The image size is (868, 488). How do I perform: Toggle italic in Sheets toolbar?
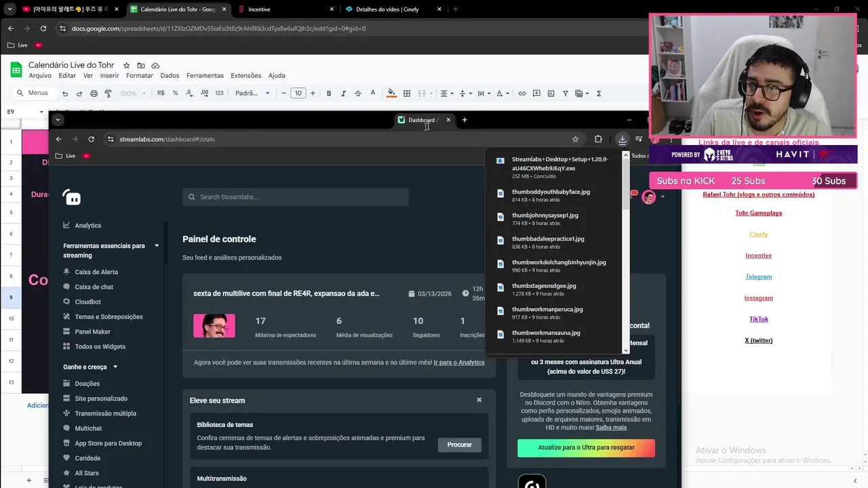(x=343, y=94)
